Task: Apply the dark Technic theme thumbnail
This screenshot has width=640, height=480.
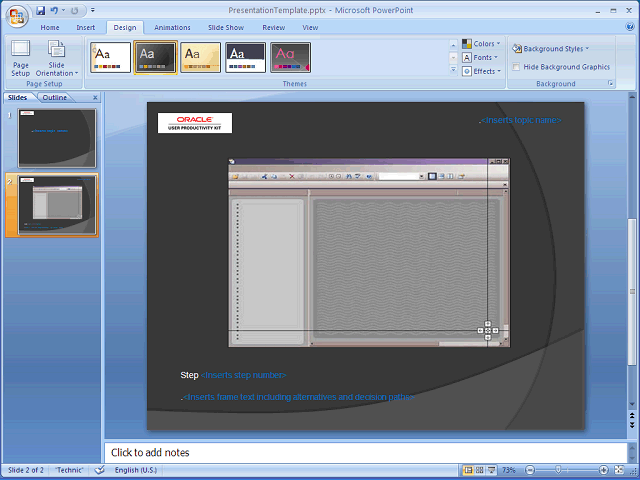Action: pos(156,57)
